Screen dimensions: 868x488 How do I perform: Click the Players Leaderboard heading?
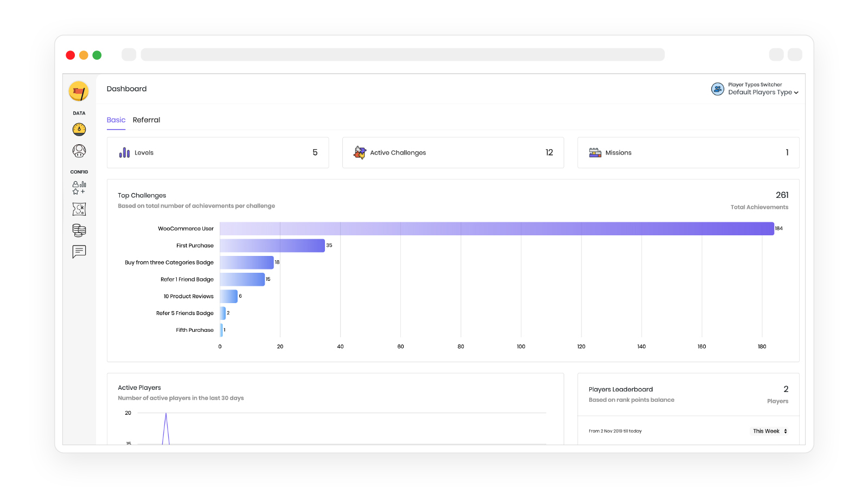tap(621, 389)
